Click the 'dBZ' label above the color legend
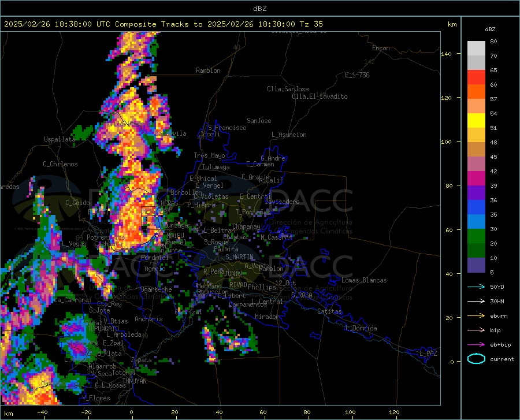Viewport: 520px width, 420px height. (x=490, y=29)
